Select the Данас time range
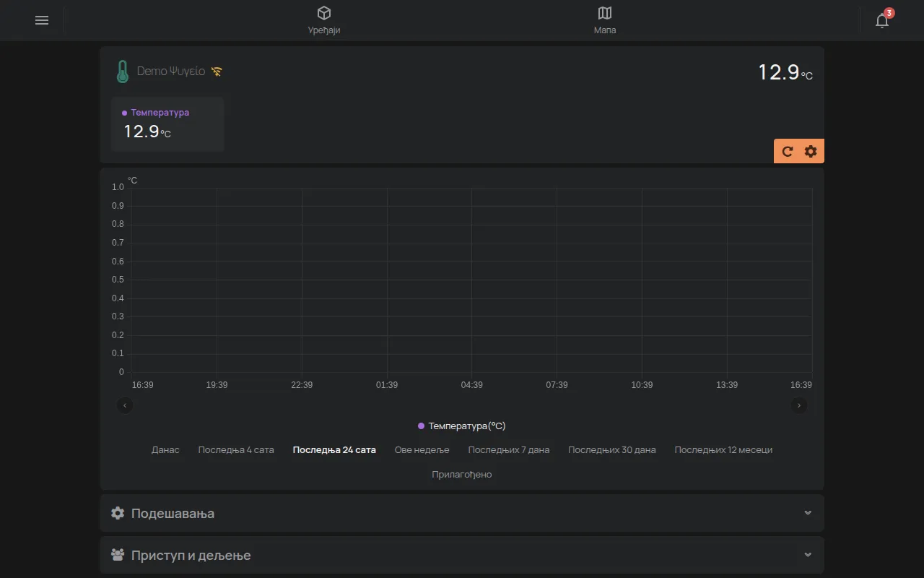Image resolution: width=924 pixels, height=578 pixels. 165,449
